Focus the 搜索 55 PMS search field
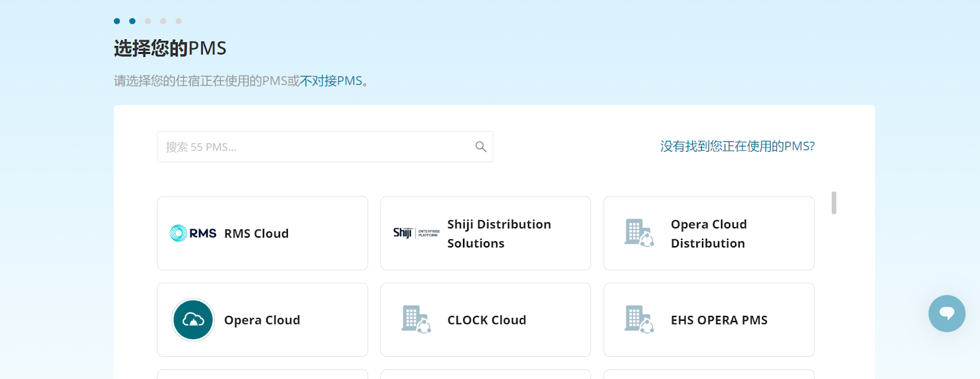 325,147
